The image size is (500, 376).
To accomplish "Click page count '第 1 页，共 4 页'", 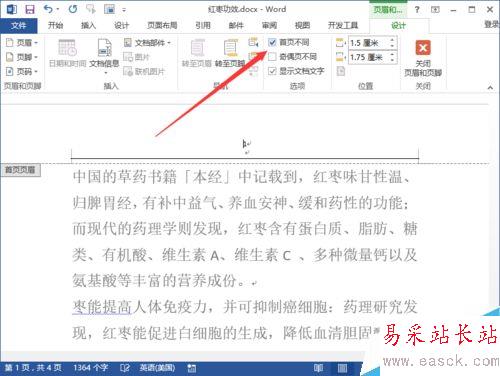I will 33,368.
